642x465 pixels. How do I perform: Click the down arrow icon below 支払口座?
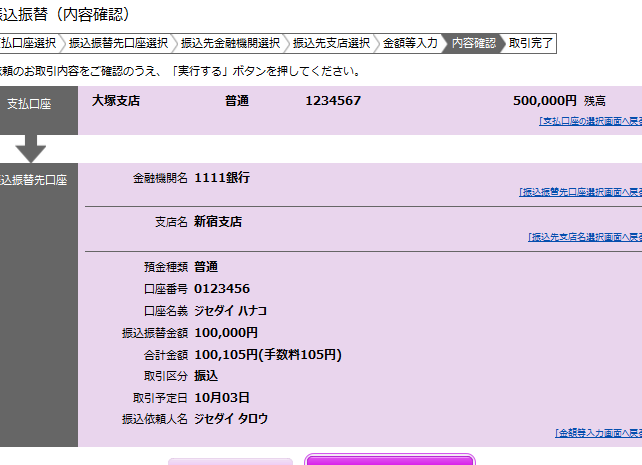[31, 148]
